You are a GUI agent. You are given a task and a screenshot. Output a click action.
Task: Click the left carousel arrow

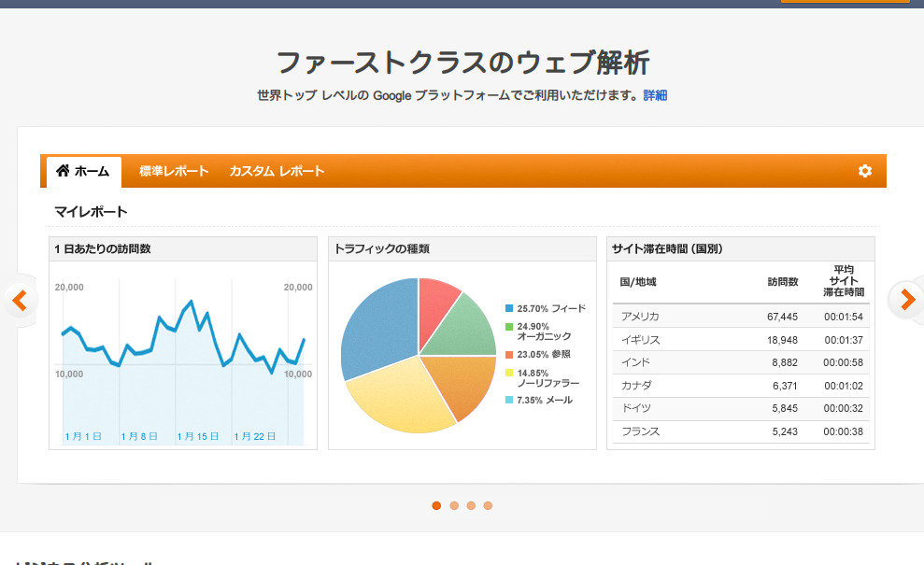(x=20, y=300)
